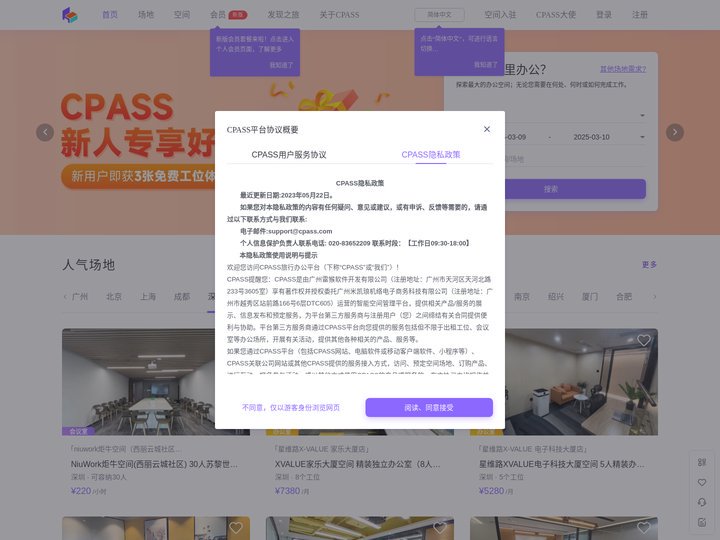
Task: Go to previous banner slide arrow
Action: pyautogui.click(x=45, y=132)
